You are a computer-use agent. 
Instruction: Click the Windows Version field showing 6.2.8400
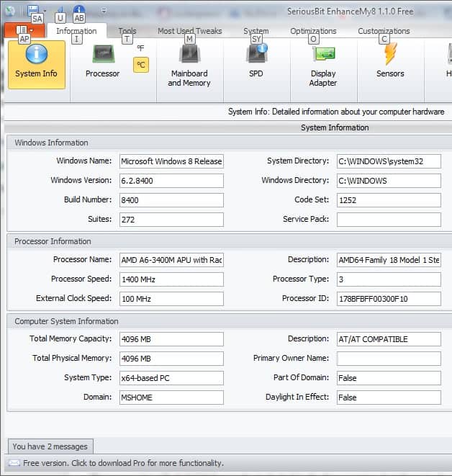172,181
